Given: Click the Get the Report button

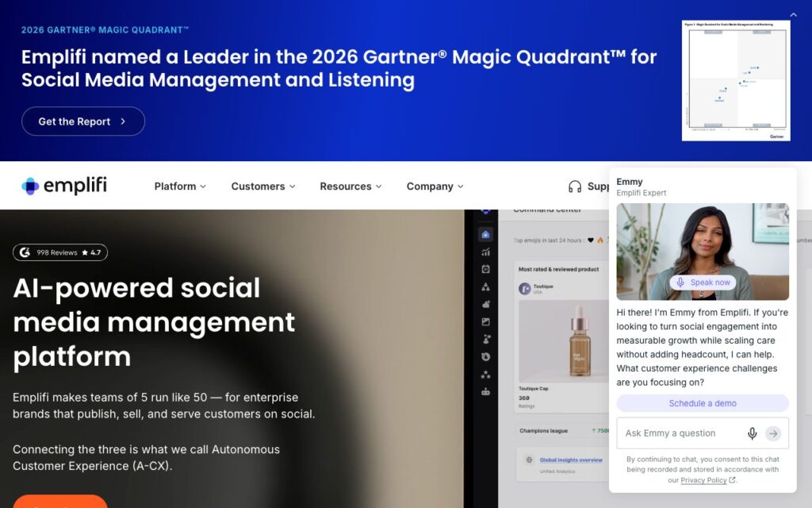Looking at the screenshot, I should [x=83, y=121].
